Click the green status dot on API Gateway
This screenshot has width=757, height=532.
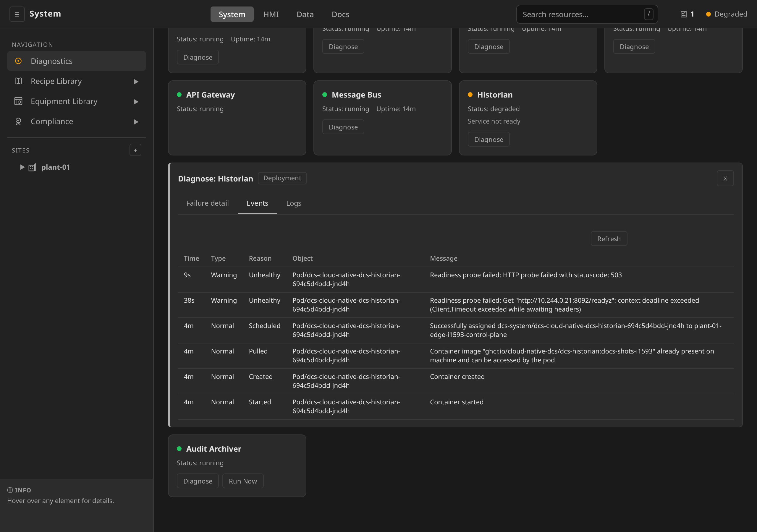click(x=179, y=95)
